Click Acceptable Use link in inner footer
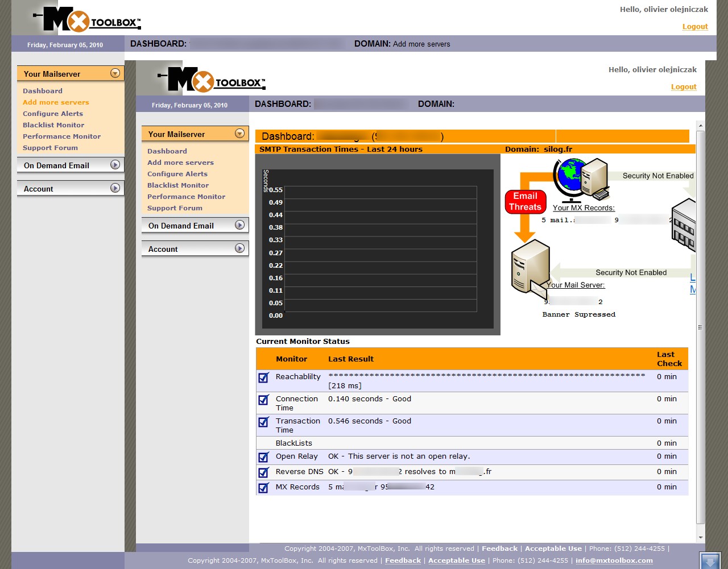Viewport: 728px width, 569px height. point(553,549)
